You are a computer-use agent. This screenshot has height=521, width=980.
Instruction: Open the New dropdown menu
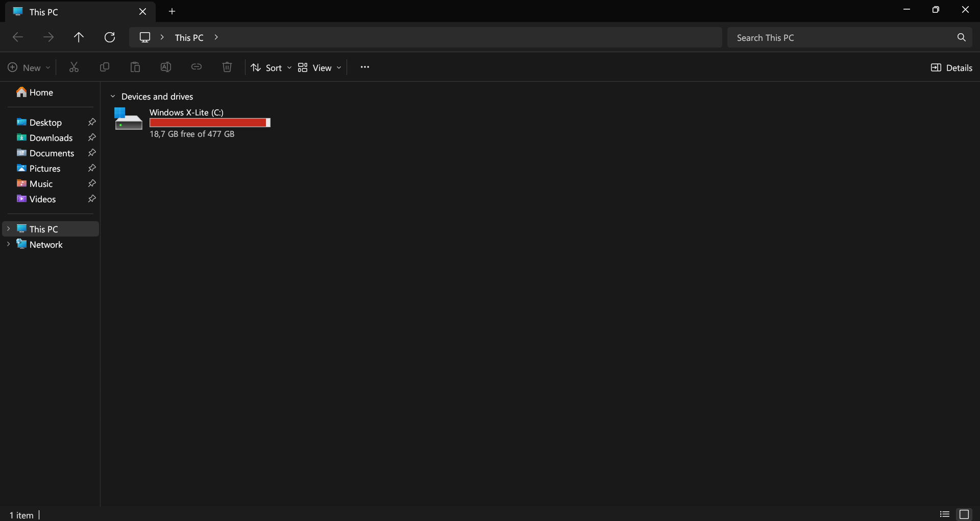29,67
